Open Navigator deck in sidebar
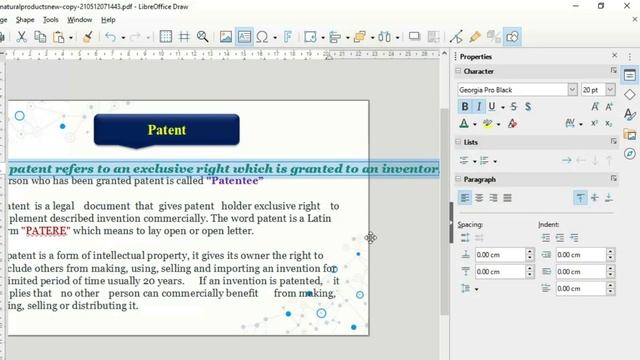The width and height of the screenshot is (640, 360). [629, 153]
